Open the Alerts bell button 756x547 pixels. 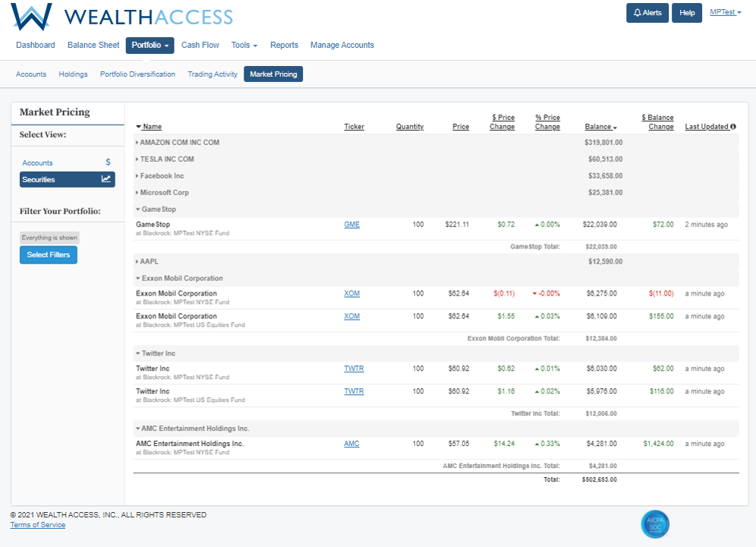[x=647, y=13]
